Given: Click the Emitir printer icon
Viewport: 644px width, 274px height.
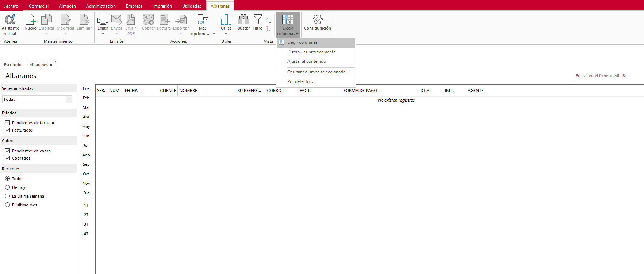Looking at the screenshot, I should coord(103,19).
